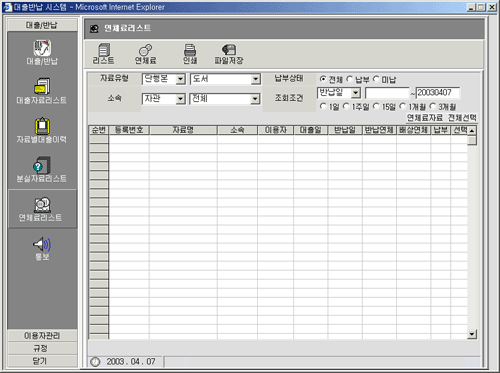Choose the 15일 period radio
500x373 pixels.
(x=376, y=106)
